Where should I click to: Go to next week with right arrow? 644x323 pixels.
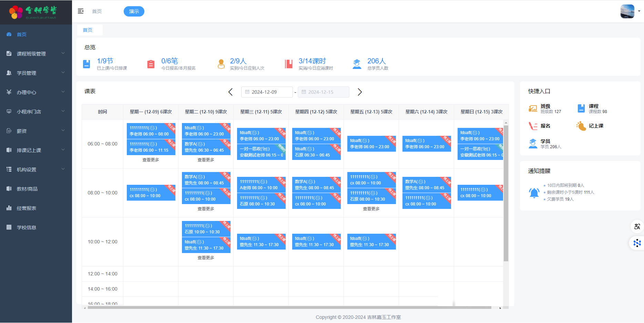click(360, 92)
